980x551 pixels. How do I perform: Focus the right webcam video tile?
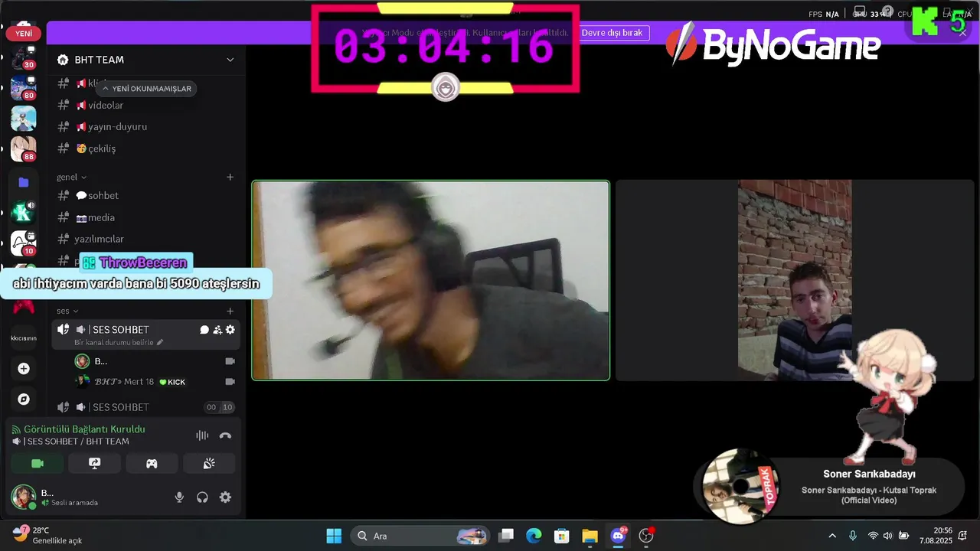tap(795, 280)
